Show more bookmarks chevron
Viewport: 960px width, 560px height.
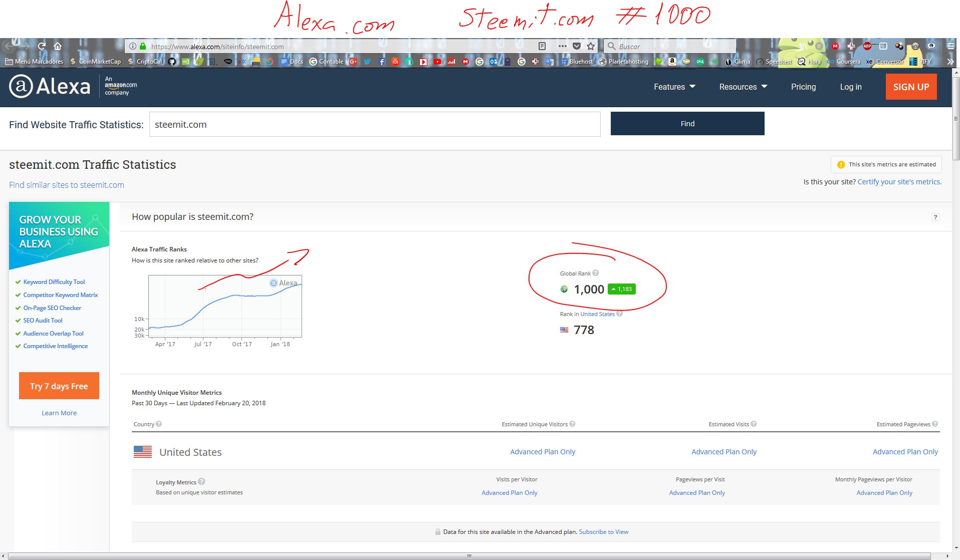pyautogui.click(x=950, y=62)
